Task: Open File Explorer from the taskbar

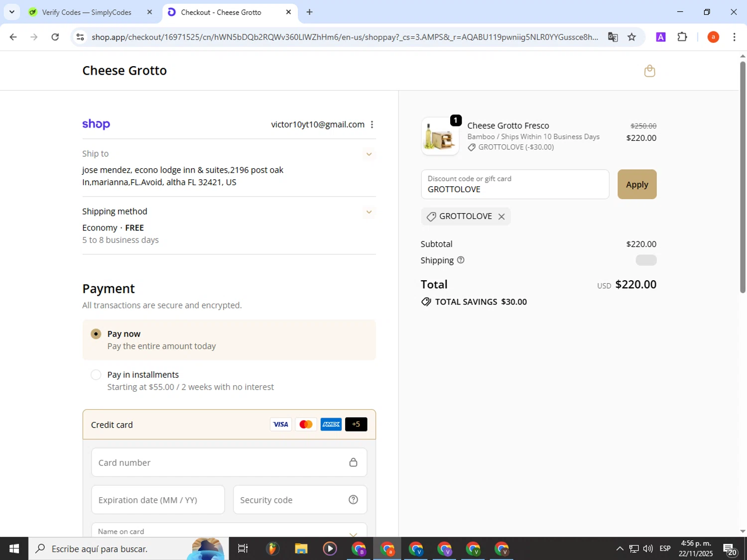Action: tap(301, 549)
